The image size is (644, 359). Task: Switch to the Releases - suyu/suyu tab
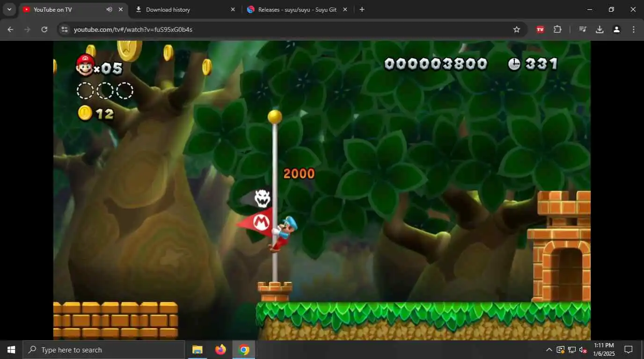291,9
